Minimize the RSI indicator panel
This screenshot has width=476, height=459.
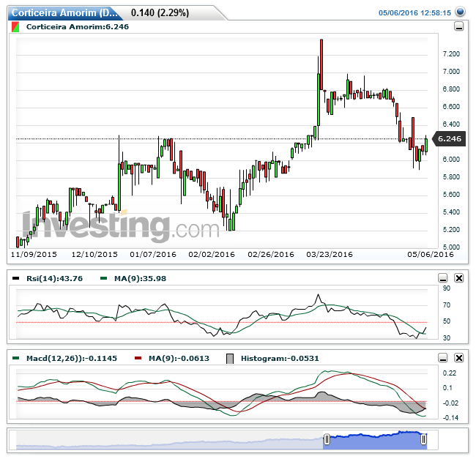click(x=443, y=277)
